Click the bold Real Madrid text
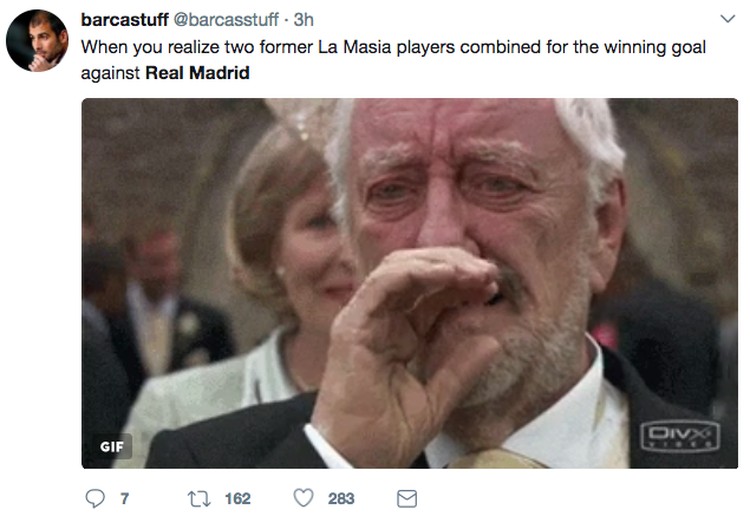Image resolution: width=750 pixels, height=516 pixels. point(205,73)
